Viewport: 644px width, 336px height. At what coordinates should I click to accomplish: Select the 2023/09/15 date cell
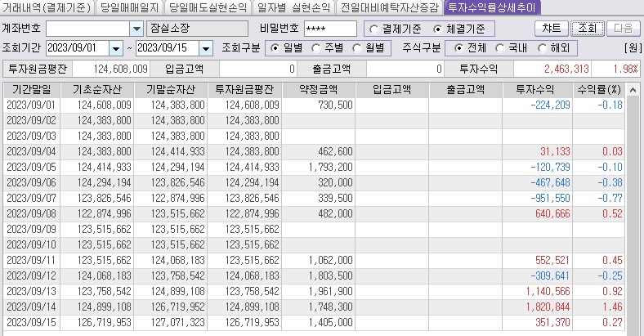(x=32, y=323)
